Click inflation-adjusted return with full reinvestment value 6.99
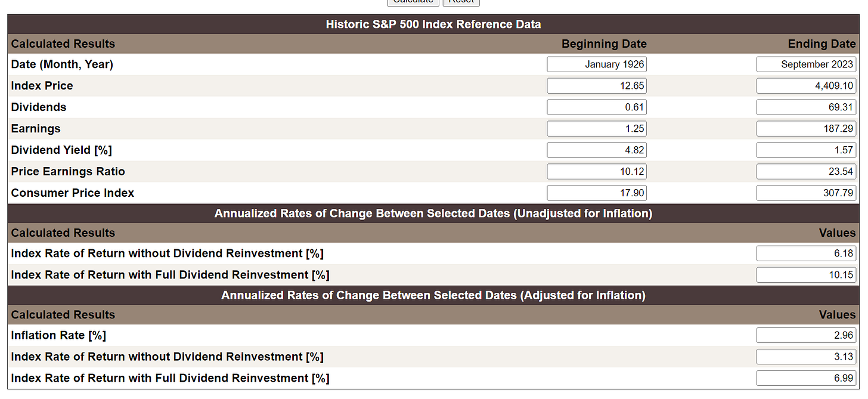Viewport: 868px width, 399px height. point(807,378)
